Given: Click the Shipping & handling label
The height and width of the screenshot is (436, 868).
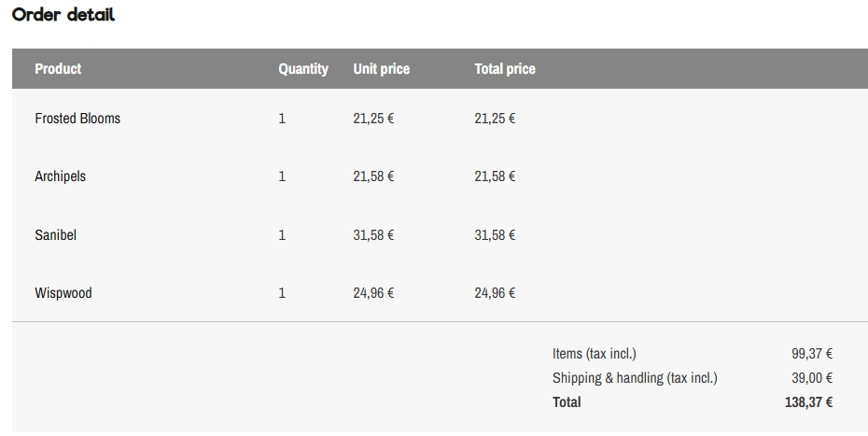Looking at the screenshot, I should [x=635, y=378].
